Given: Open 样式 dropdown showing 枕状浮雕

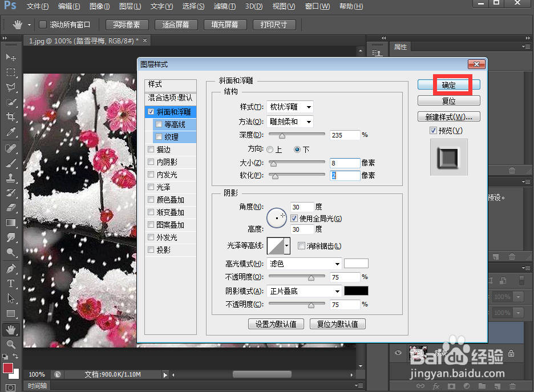Looking at the screenshot, I should pos(290,107).
